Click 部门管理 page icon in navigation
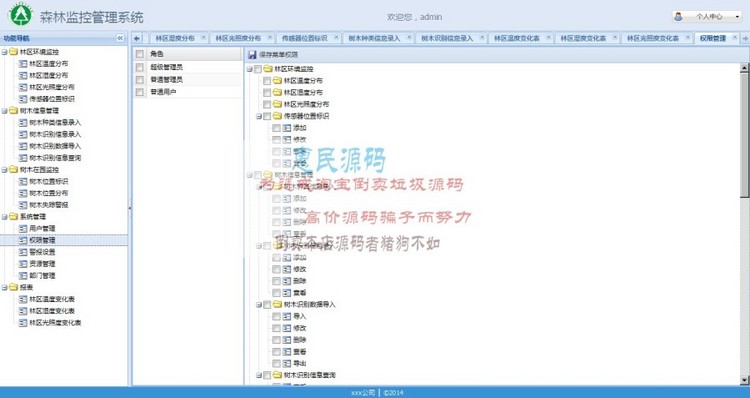 point(22,276)
